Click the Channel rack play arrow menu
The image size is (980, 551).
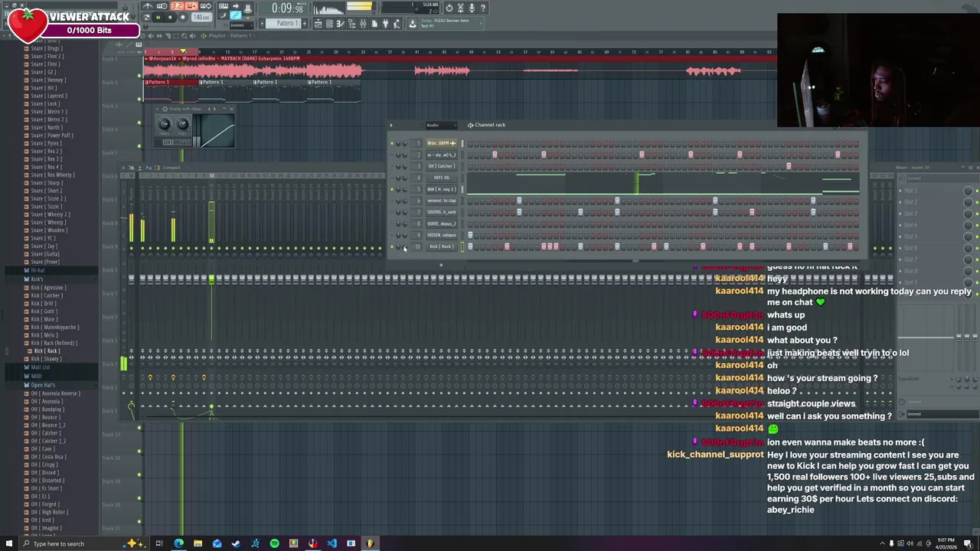click(x=391, y=125)
